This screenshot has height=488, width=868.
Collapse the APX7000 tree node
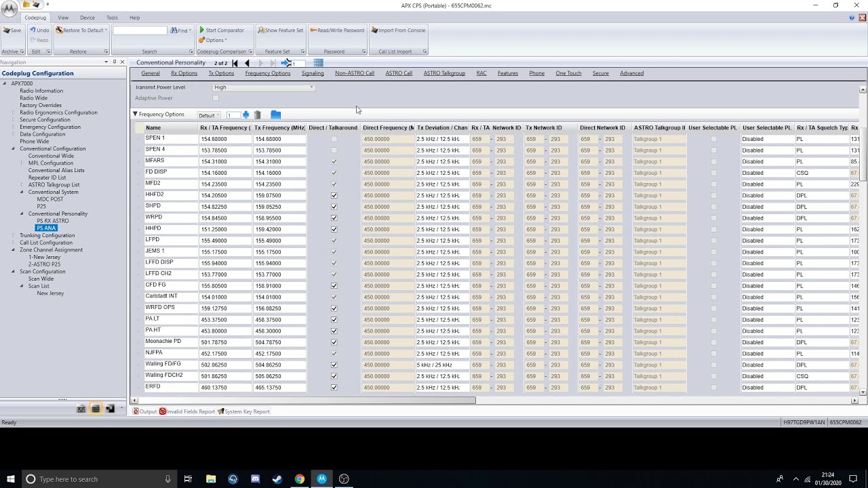[5, 83]
